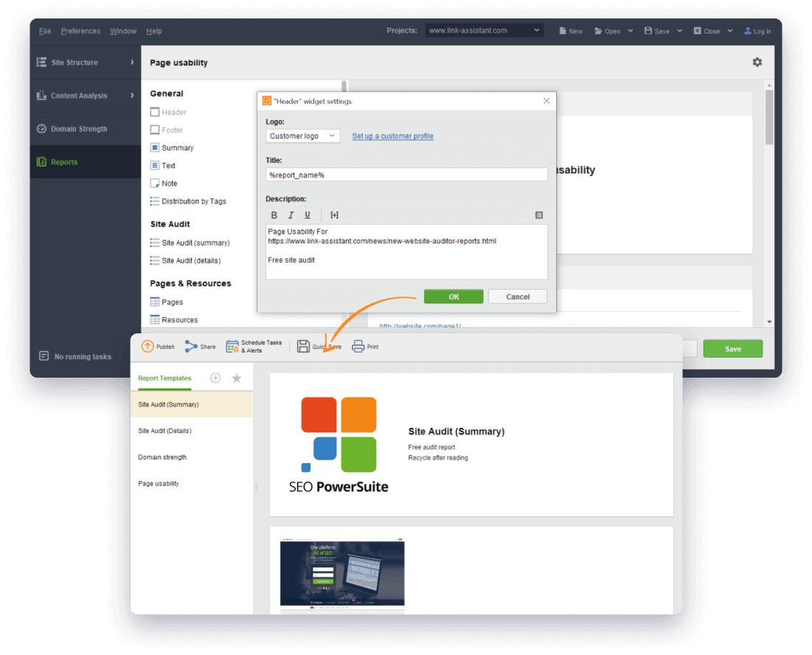This screenshot has width=812, height=655.
Task: Click the Title input field
Action: 406,175
